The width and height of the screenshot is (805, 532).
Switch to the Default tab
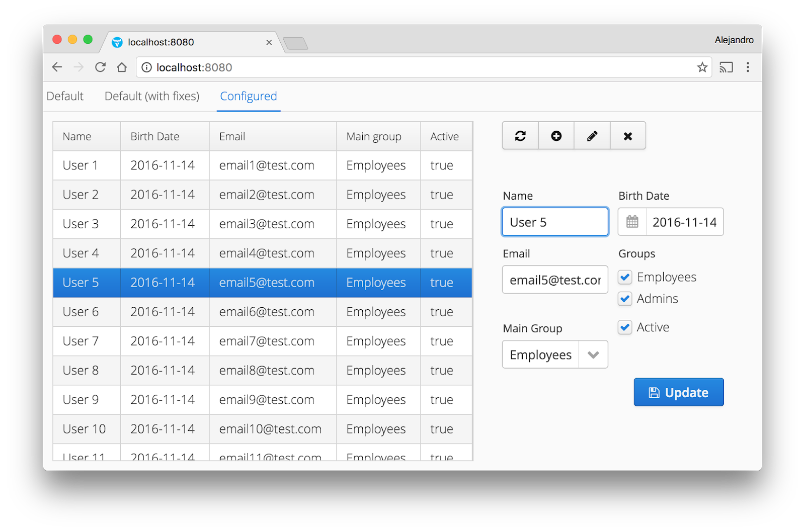coord(64,96)
